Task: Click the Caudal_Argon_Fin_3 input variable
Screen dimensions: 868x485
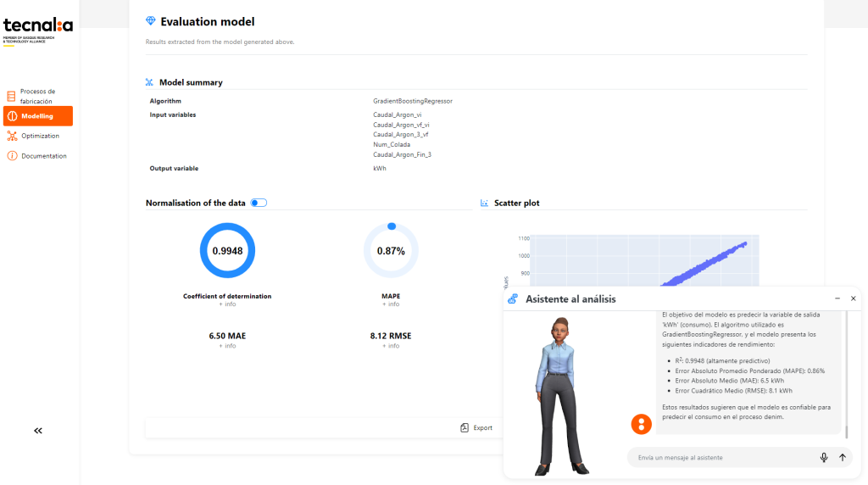Action: (402, 155)
